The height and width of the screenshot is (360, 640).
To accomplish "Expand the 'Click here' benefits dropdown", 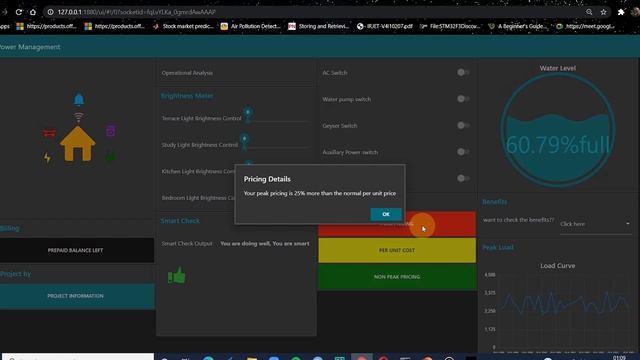I will pyautogui.click(x=595, y=224).
